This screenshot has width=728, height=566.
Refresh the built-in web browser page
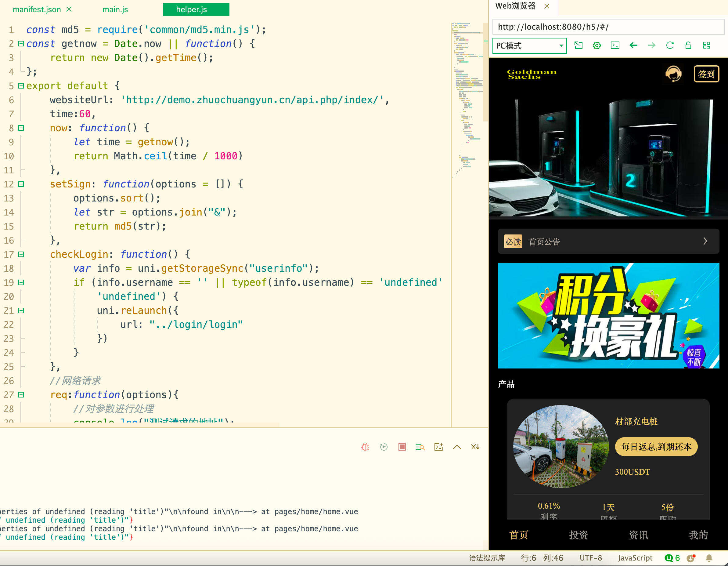coord(670,45)
